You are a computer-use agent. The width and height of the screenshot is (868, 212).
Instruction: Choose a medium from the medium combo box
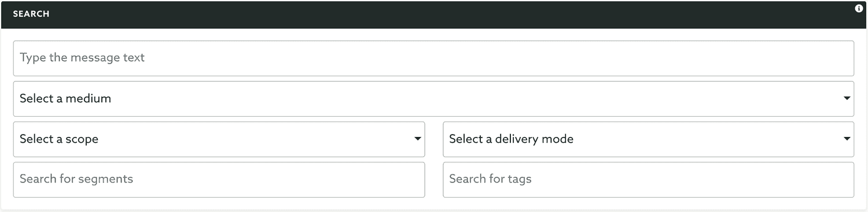433,99
